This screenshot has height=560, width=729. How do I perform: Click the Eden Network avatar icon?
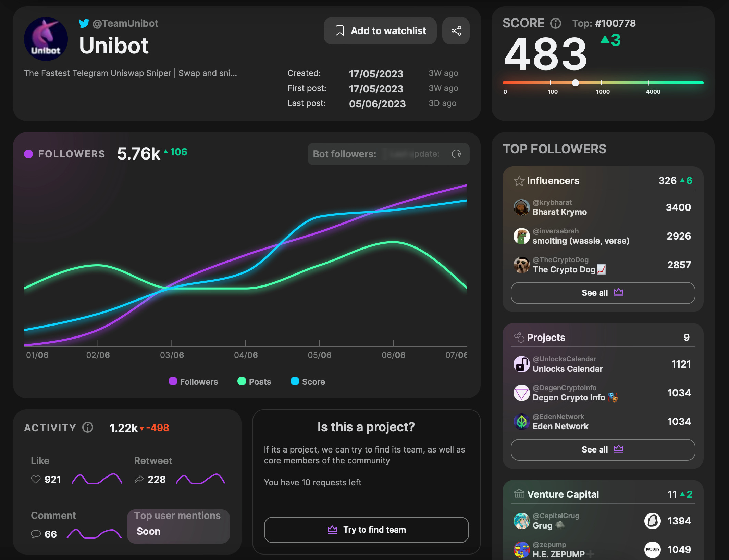click(x=522, y=422)
